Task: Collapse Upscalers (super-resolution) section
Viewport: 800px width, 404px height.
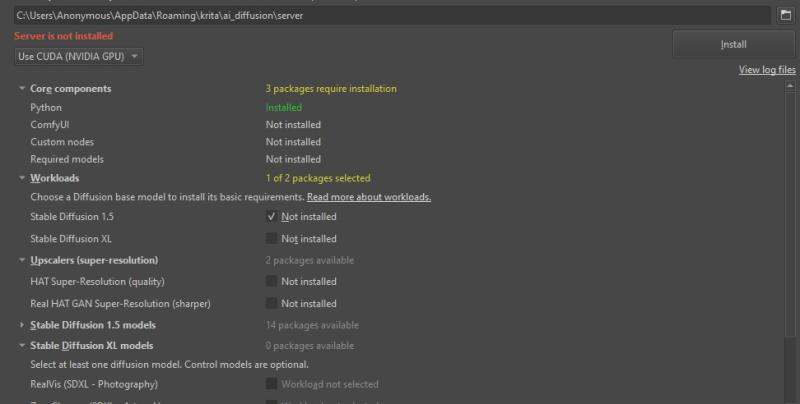Action: tap(22, 260)
